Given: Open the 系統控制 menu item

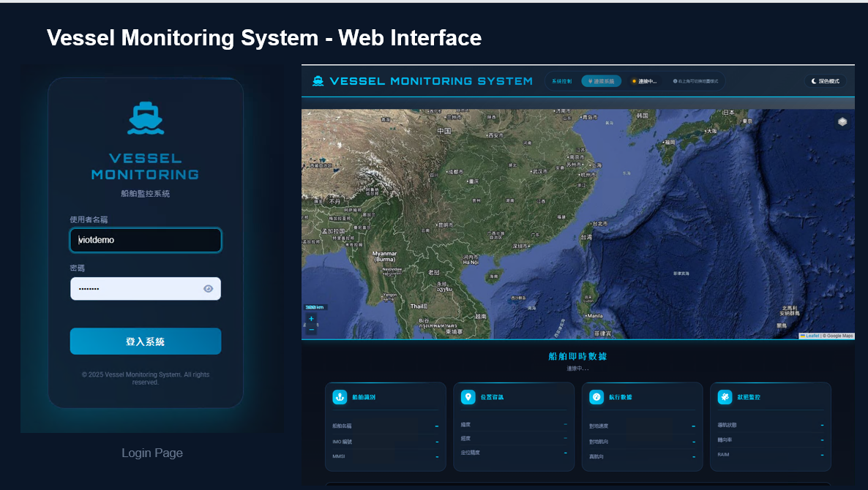Looking at the screenshot, I should [x=562, y=80].
